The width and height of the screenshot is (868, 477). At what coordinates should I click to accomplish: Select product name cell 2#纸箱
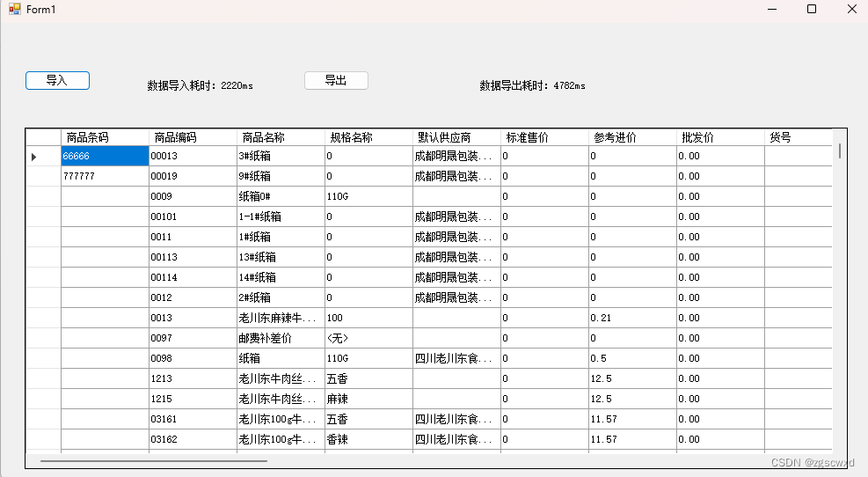click(x=281, y=297)
